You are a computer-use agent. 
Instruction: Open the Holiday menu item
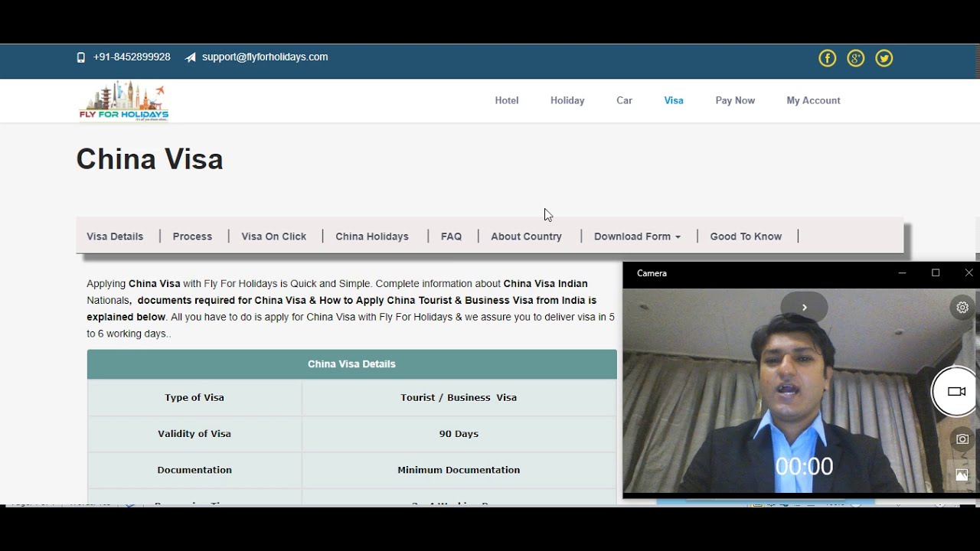point(567,100)
